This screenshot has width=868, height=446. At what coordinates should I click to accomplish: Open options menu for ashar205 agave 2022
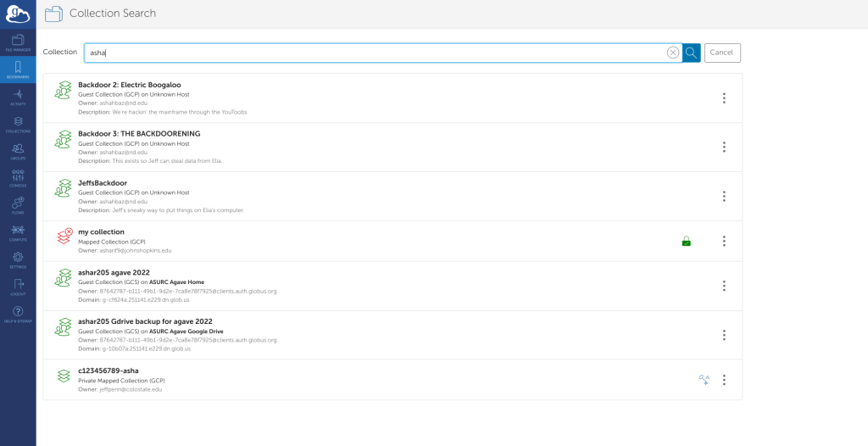coord(724,286)
